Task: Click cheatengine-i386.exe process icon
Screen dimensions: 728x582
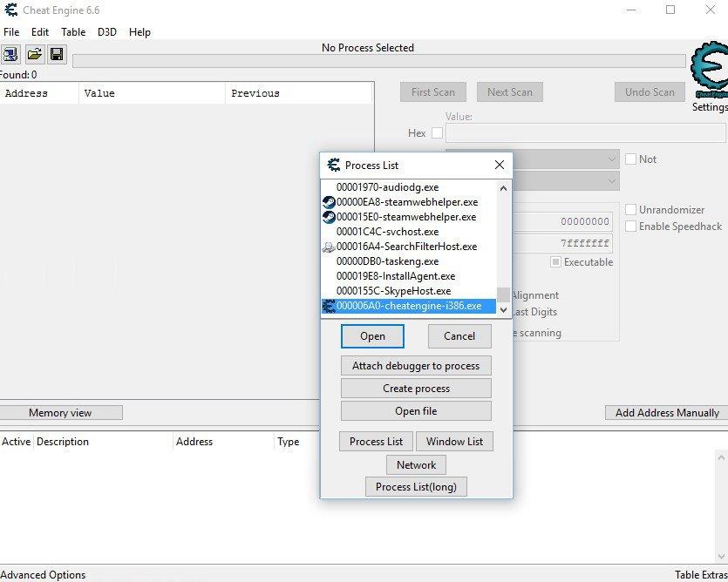Action: 329,306
